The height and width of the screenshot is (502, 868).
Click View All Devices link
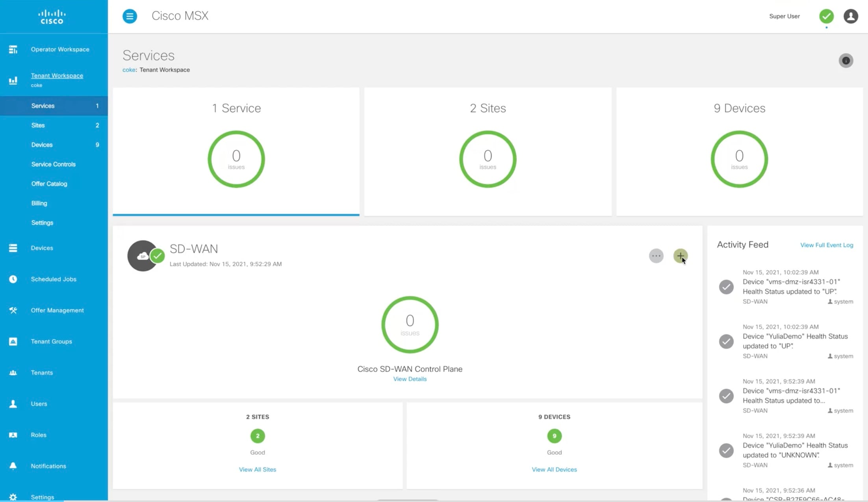[554, 470]
